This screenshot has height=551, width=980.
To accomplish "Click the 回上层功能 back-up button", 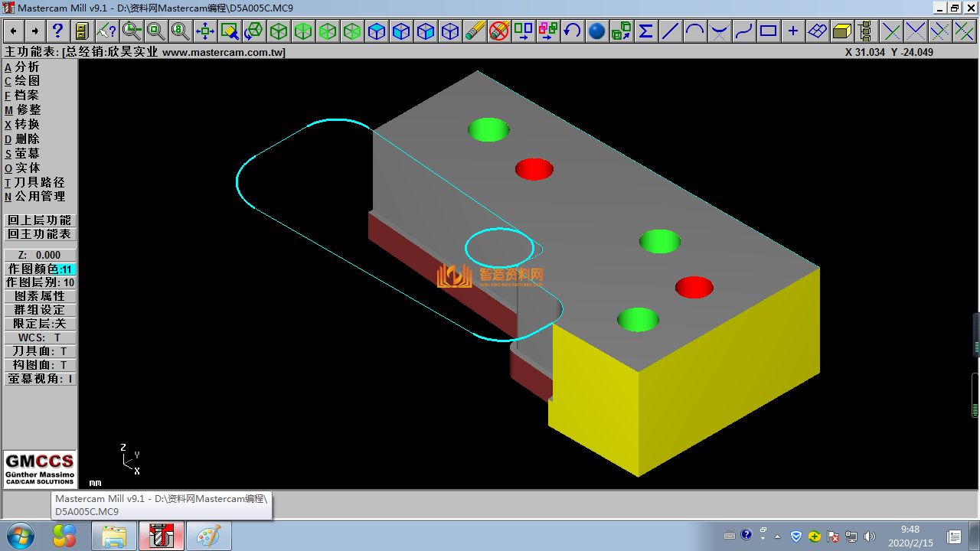I will click(x=40, y=220).
